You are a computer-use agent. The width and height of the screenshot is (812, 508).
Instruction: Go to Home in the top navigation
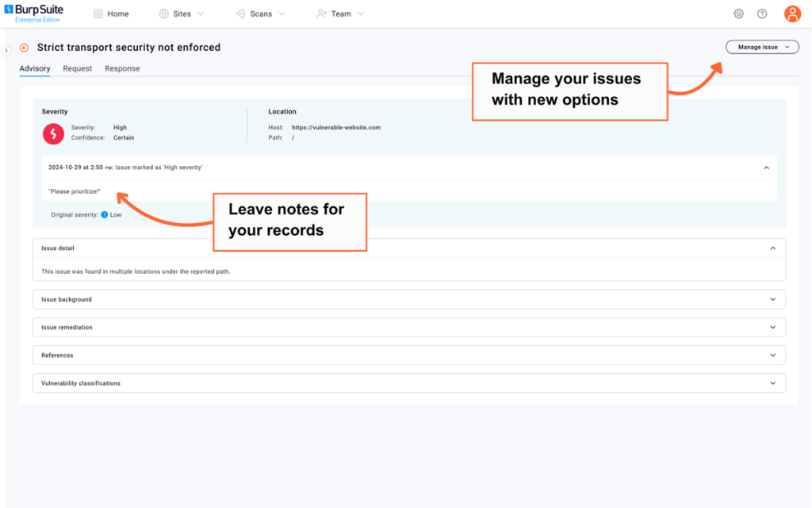(111, 14)
